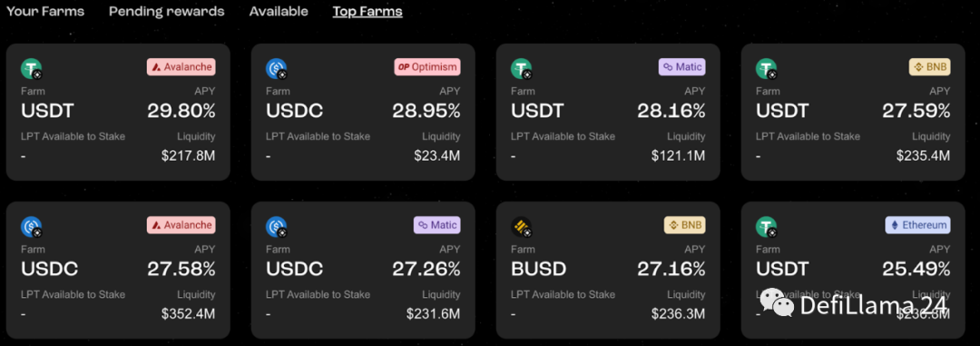Click the USDT token icon on Ethereum farm
The width and height of the screenshot is (980, 346).
766,226
